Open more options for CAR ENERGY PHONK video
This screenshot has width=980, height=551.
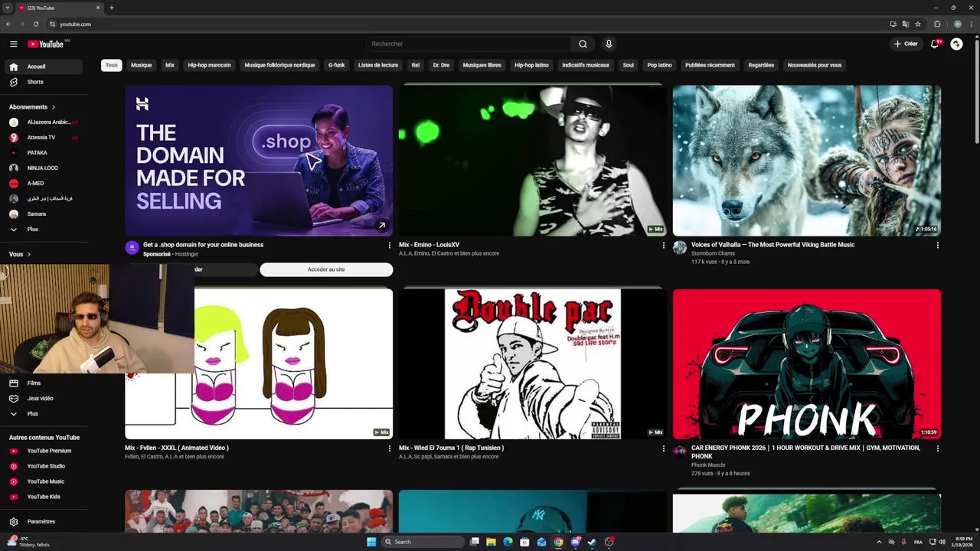pos(937,448)
